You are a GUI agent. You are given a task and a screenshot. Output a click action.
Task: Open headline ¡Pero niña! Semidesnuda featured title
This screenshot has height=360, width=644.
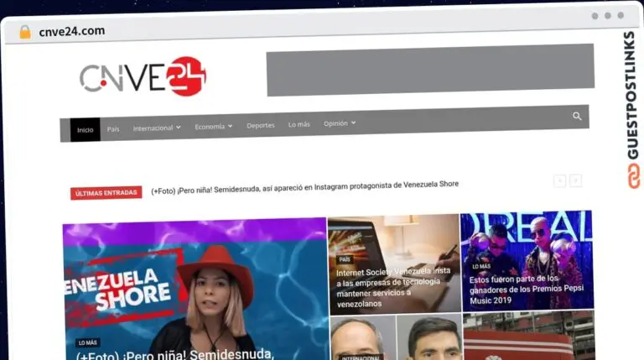[x=175, y=355]
